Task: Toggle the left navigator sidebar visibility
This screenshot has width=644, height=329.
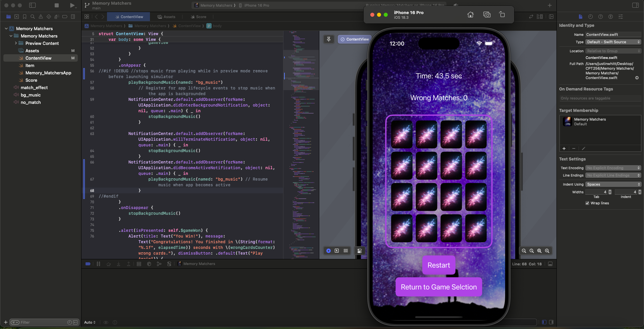Action: (33, 5)
